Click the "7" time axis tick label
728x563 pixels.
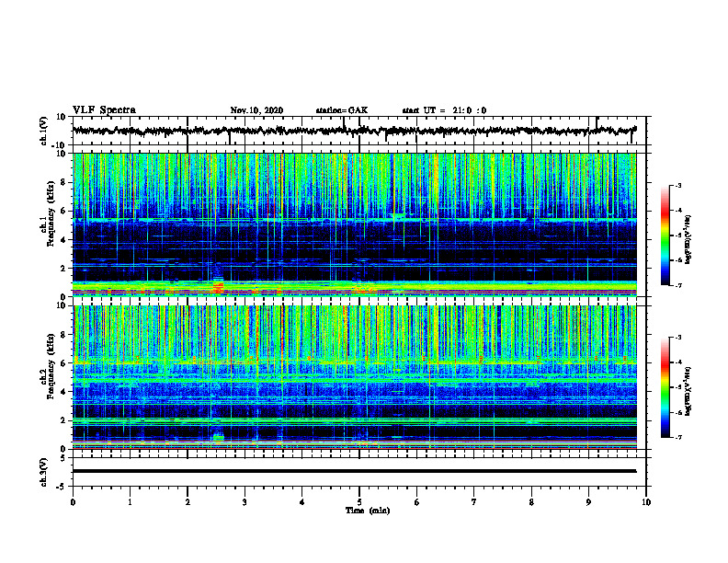[474, 502]
